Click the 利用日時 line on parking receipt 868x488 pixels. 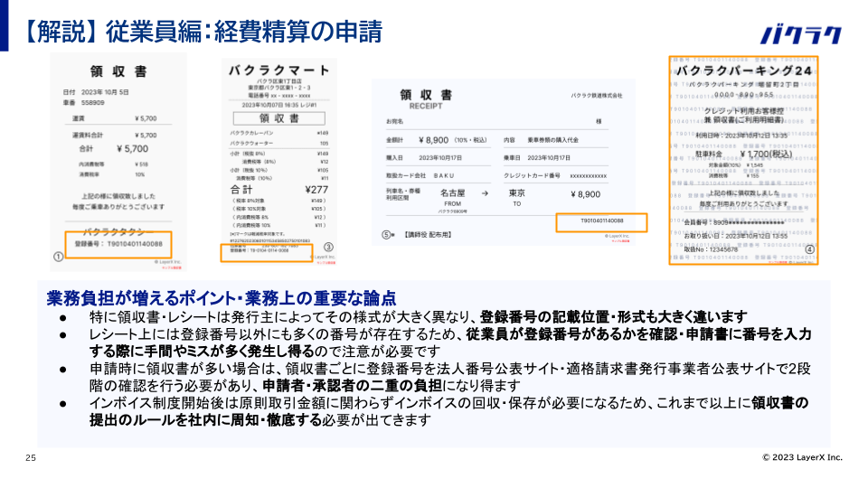pos(741,135)
